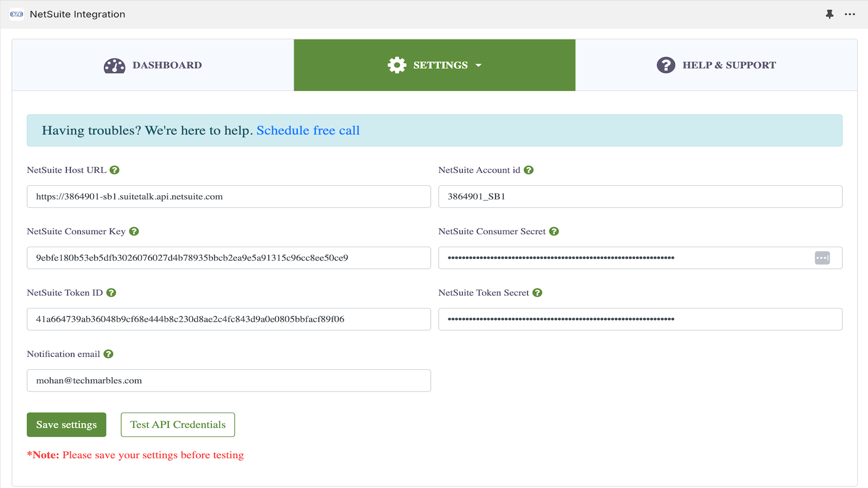Click the 'Having troubles? We're here to help.' text

point(148,131)
